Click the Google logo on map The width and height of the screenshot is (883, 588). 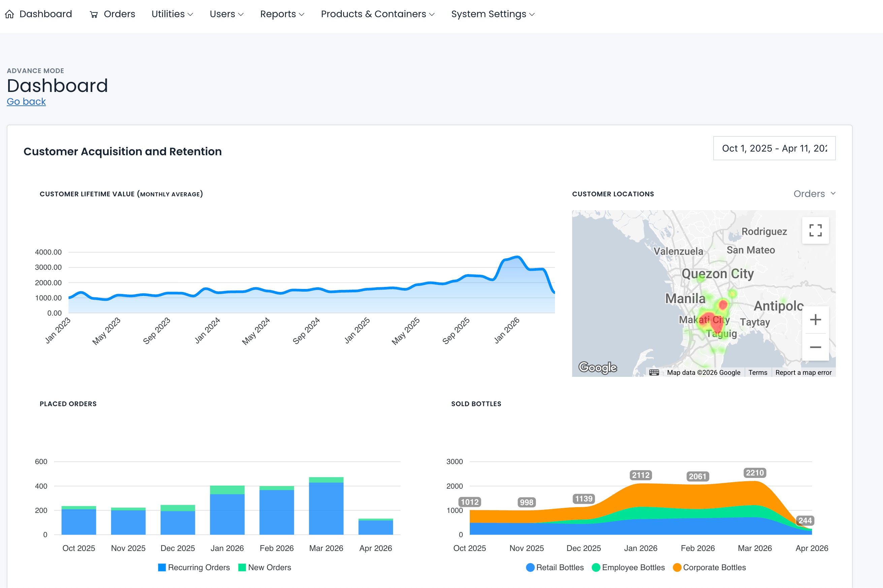coord(597,367)
